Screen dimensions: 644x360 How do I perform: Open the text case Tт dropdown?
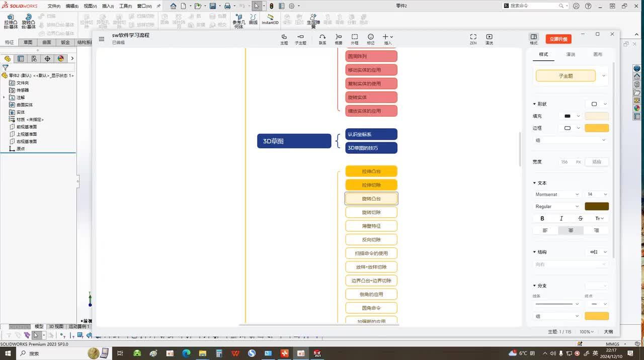point(599,219)
